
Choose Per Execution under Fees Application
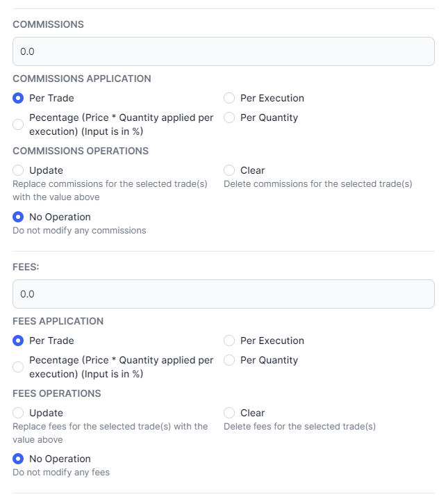click(x=229, y=341)
